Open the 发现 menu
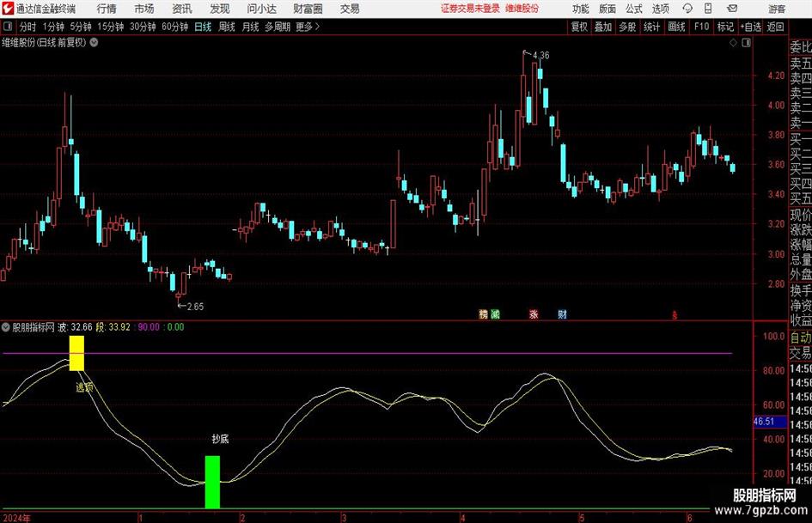The width and height of the screenshot is (812, 523). pos(220,9)
